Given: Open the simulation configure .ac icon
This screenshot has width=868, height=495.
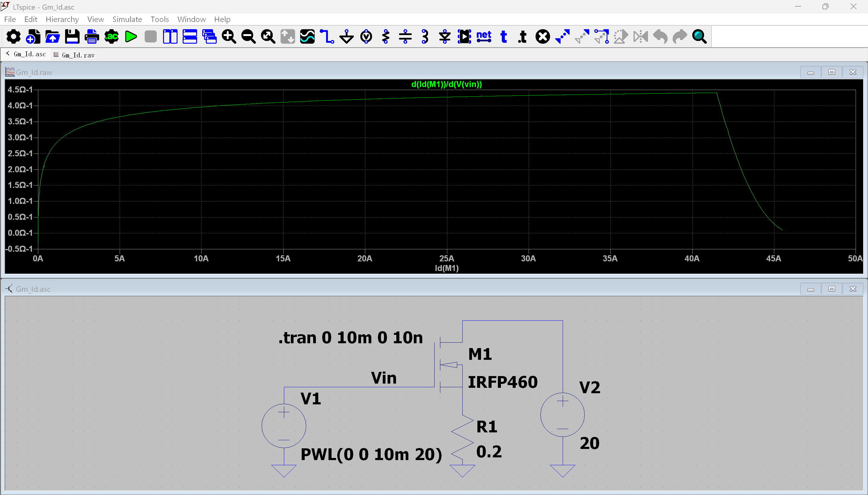Looking at the screenshot, I should tap(111, 36).
